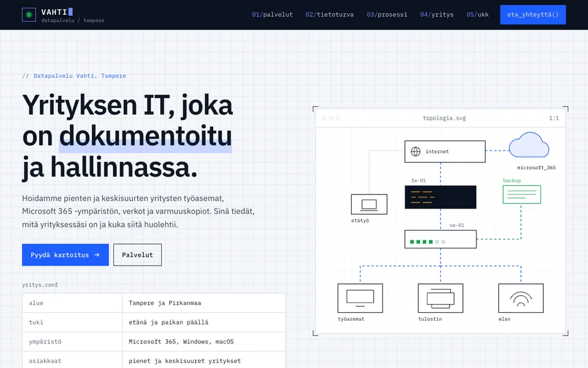Image resolution: width=588 pixels, height=368 pixels.
Task: Click the three window dots of topologia.svg
Action: click(331, 118)
